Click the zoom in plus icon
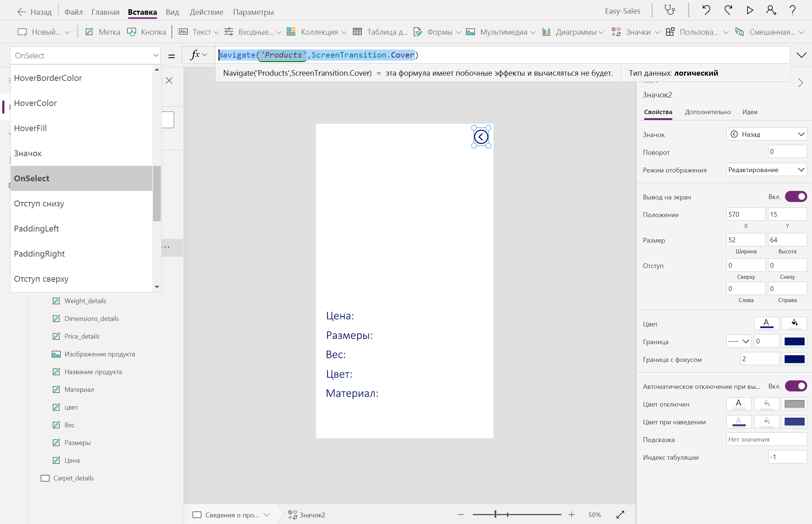Image resolution: width=812 pixels, height=524 pixels. point(571,514)
